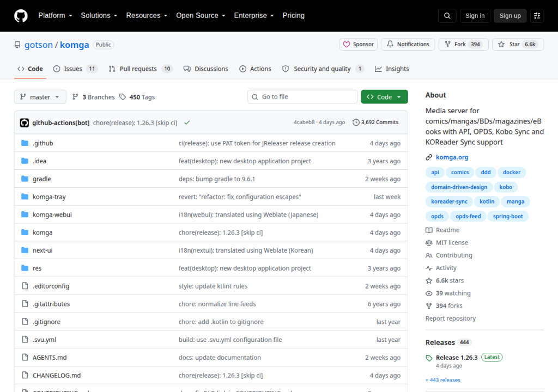This screenshot has width=558, height=392.
Task: Switch to the Discussions tab
Action: (x=205, y=69)
